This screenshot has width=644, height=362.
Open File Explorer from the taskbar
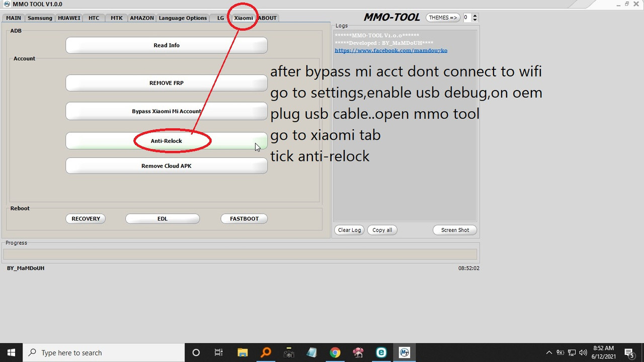pyautogui.click(x=242, y=352)
